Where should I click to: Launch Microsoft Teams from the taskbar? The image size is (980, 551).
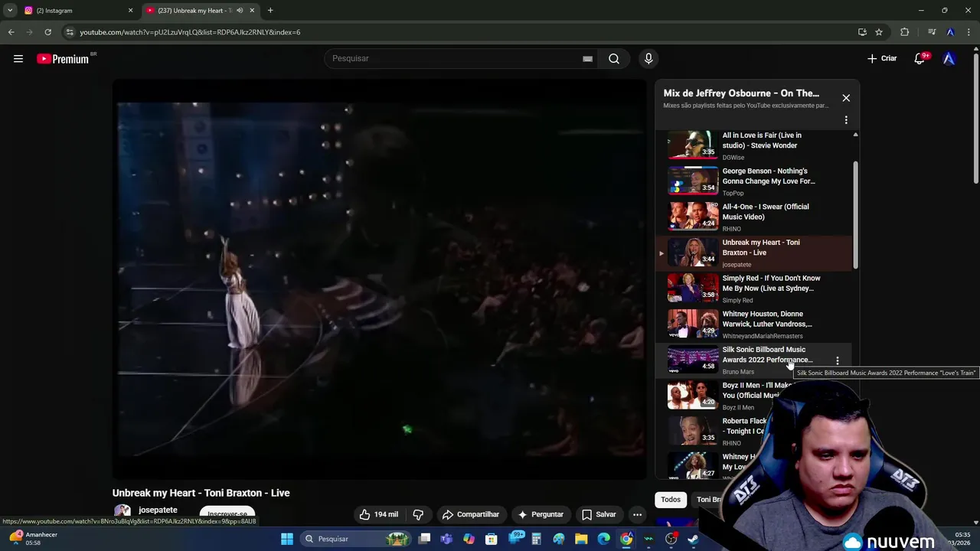coord(446,539)
